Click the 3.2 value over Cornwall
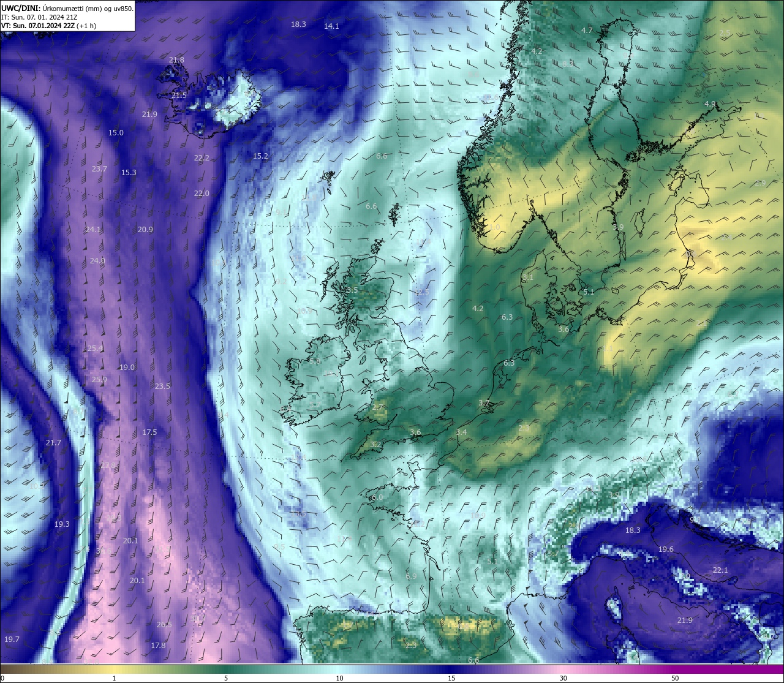This screenshot has height=683, width=784. click(x=376, y=445)
